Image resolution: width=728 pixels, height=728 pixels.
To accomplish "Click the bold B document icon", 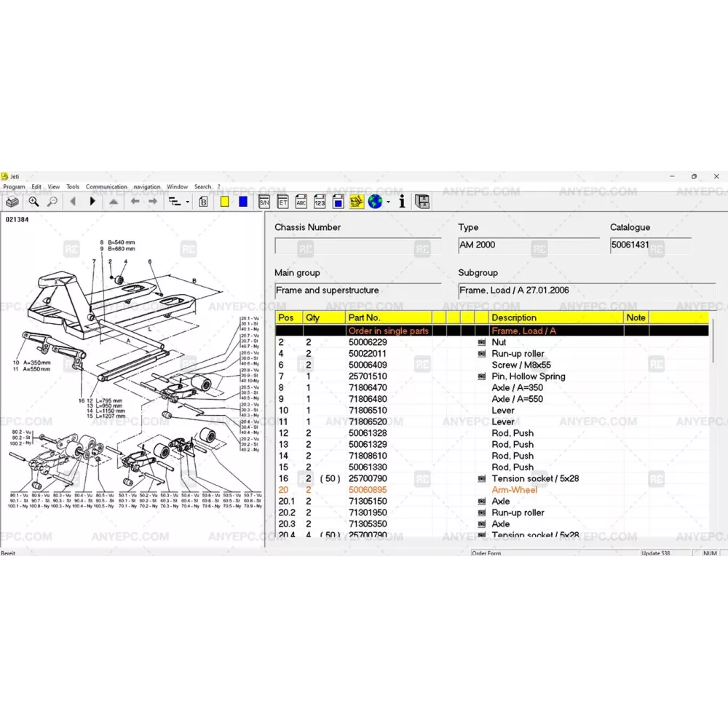I will (x=204, y=202).
